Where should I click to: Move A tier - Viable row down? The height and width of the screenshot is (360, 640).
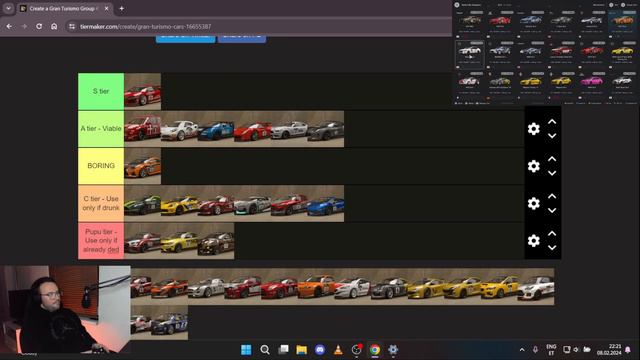pos(552,136)
